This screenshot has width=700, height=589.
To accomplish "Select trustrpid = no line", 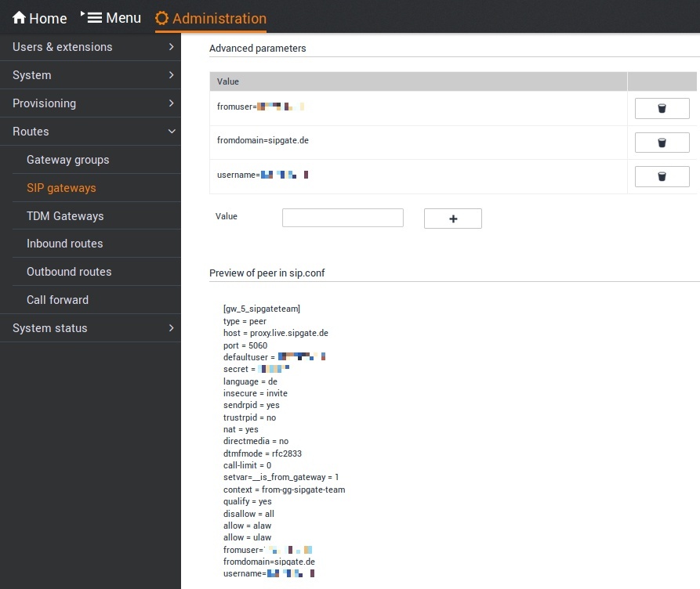I will (x=249, y=417).
